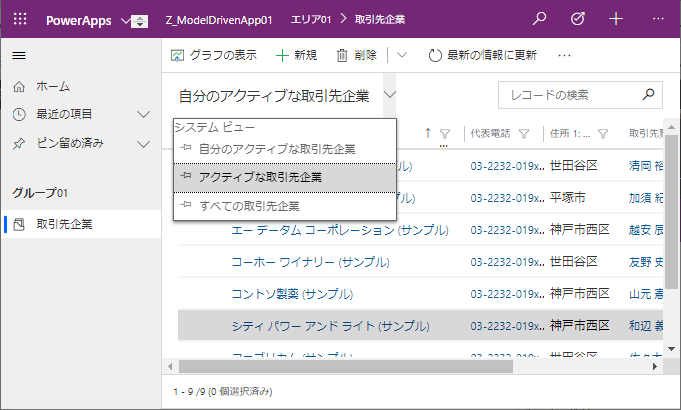The width and height of the screenshot is (681, 410).
Task: Toggle the hamburger navigation menu
Action: point(19,56)
